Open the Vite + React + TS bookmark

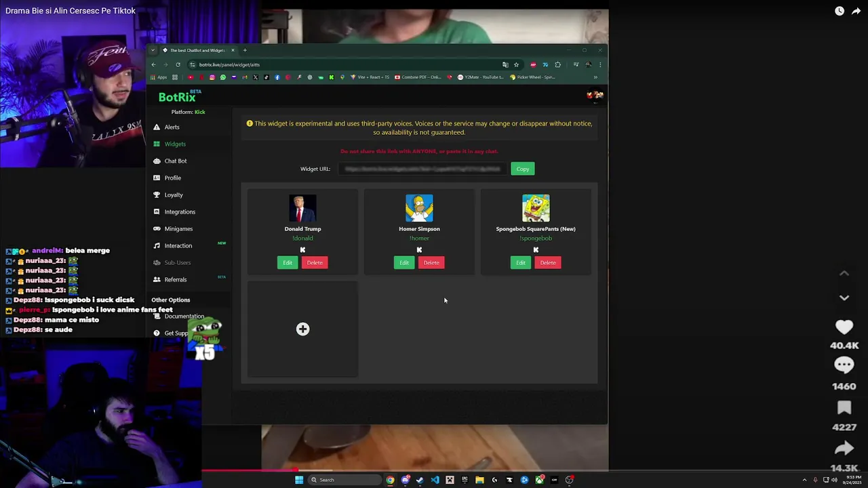pyautogui.click(x=370, y=77)
